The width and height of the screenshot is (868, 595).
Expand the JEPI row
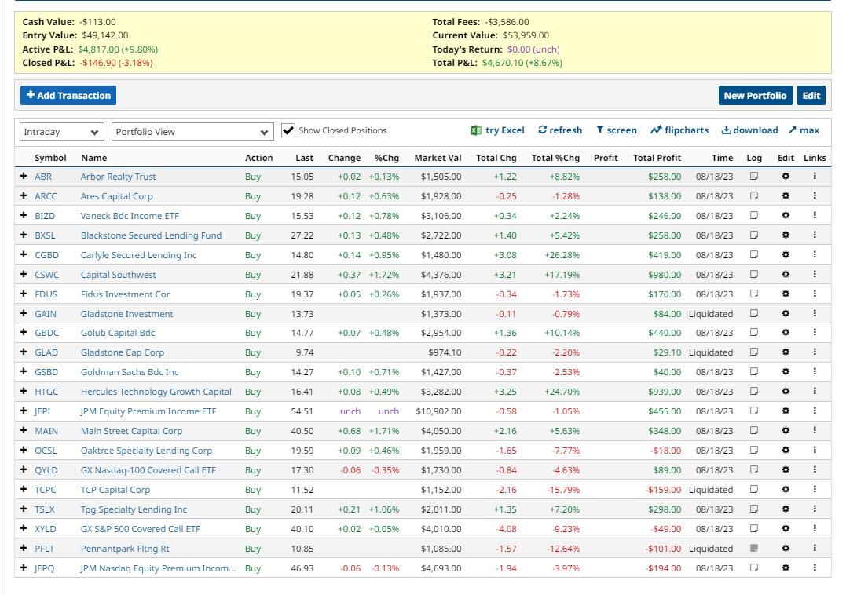click(x=24, y=411)
